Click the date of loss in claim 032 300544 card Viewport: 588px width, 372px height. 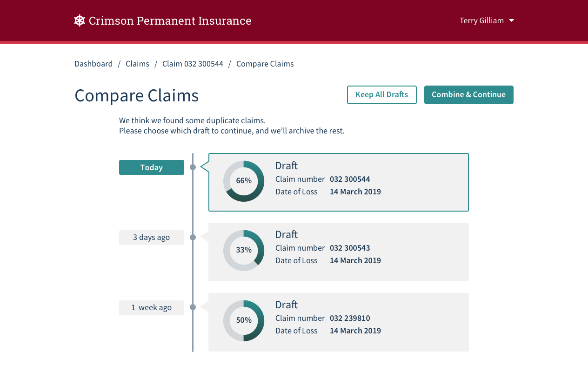[x=355, y=192]
